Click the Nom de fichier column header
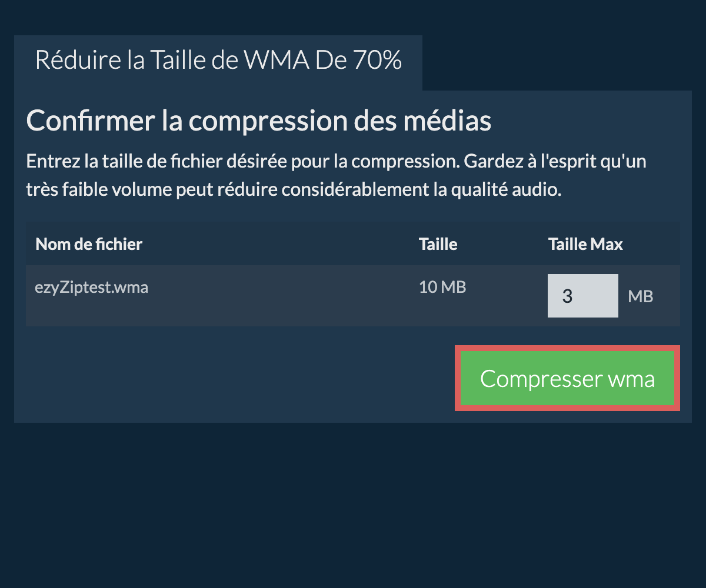This screenshot has height=588, width=706. (89, 244)
